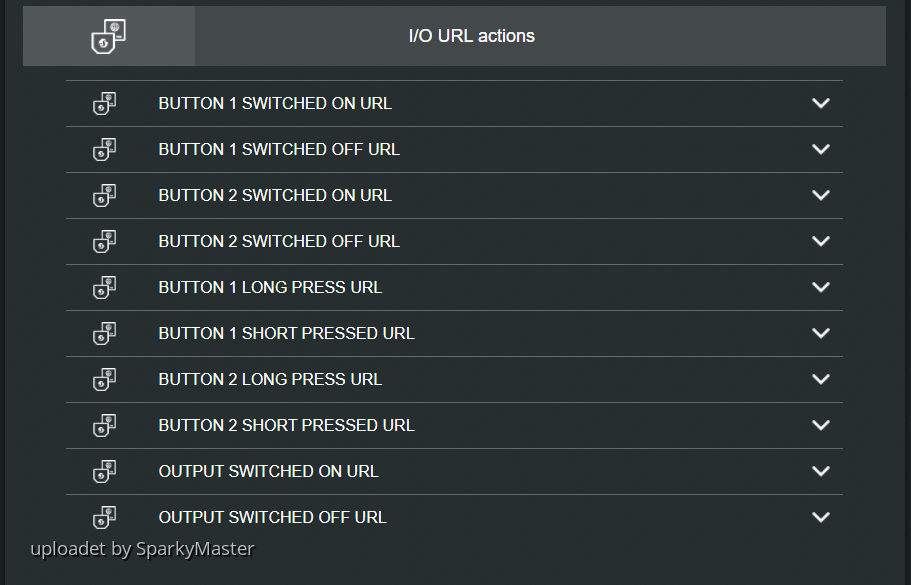
Task: Click the icon beside OUTPUT SWITCHED OFF URL
Action: click(105, 517)
